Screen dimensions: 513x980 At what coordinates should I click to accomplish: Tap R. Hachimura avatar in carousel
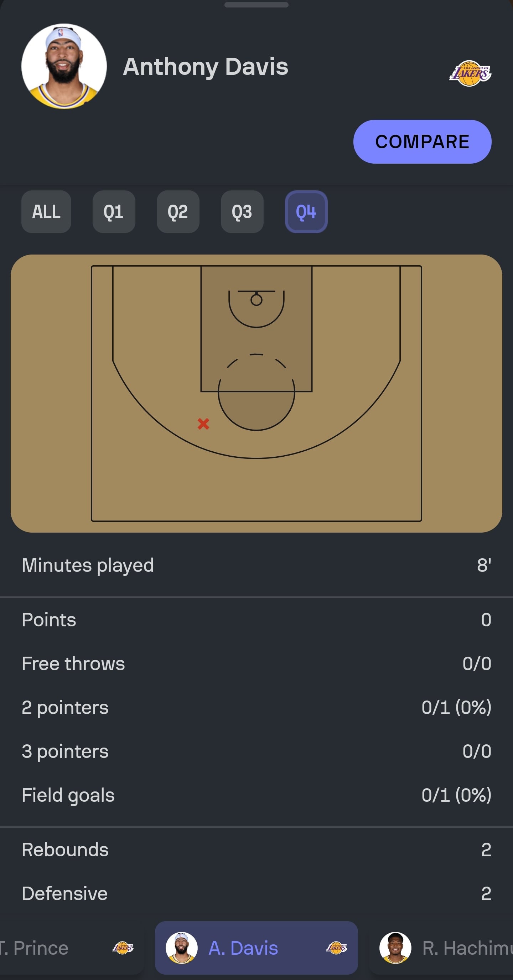pyautogui.click(x=395, y=948)
